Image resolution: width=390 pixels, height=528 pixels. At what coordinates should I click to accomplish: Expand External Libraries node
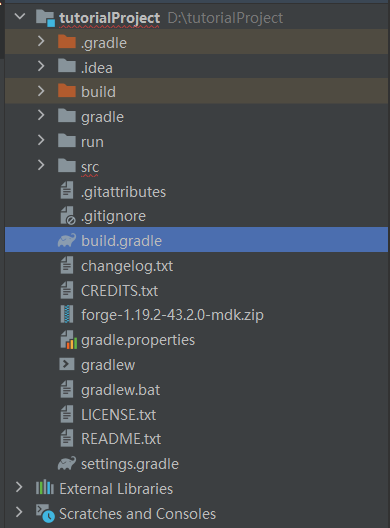19,487
